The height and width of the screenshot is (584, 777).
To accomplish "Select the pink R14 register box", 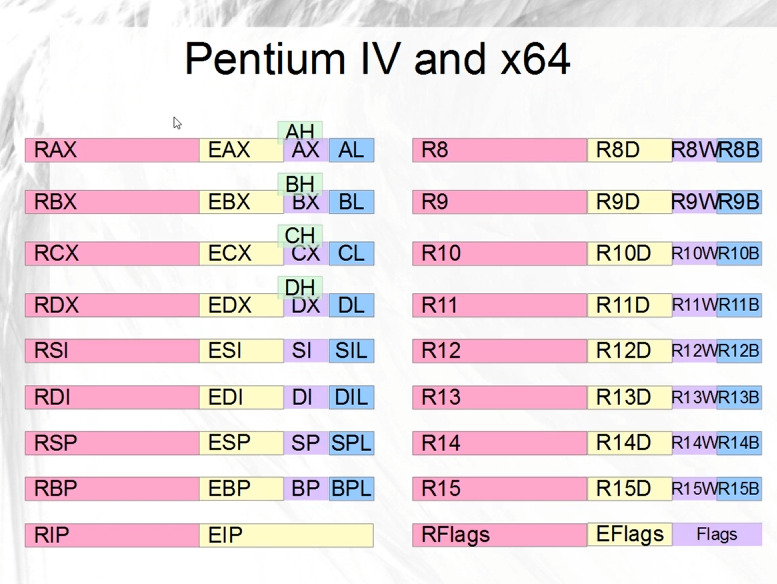I will tap(499, 443).
